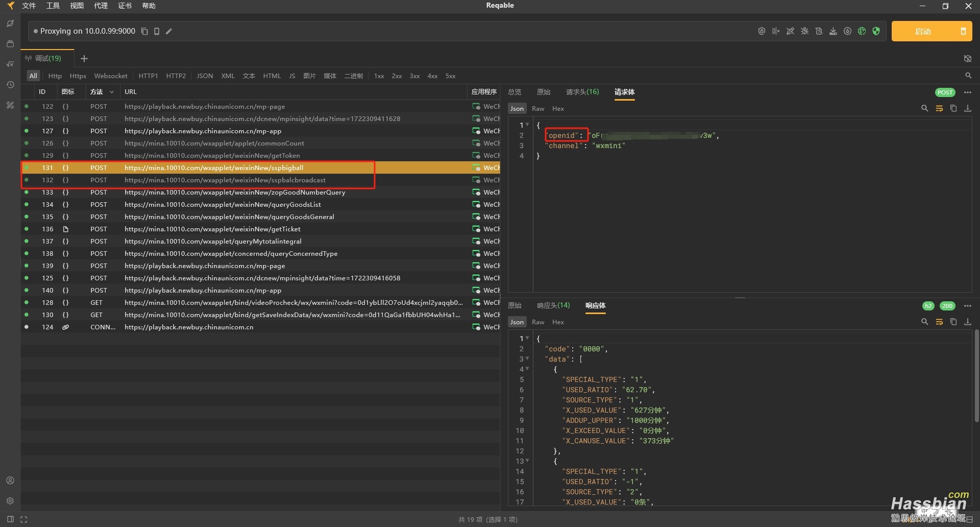980x527 pixels.
Task: Select the row 136 getTicket request
Action: 260,229
